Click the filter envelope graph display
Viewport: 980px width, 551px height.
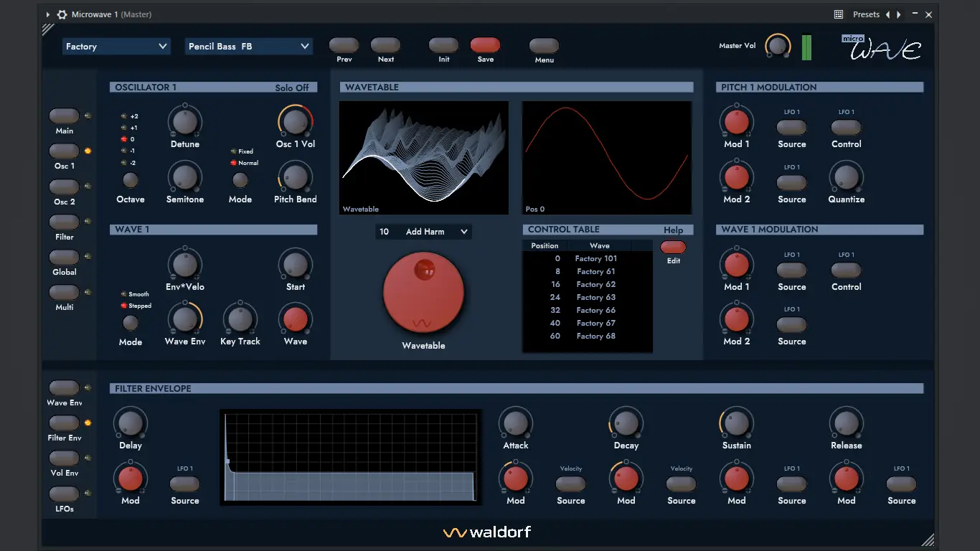(x=351, y=457)
